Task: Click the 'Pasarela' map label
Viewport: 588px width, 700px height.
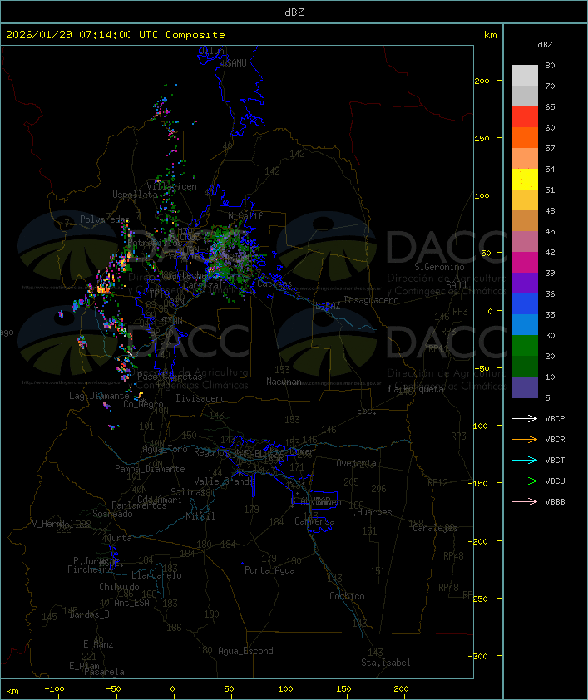Action: pos(104,672)
